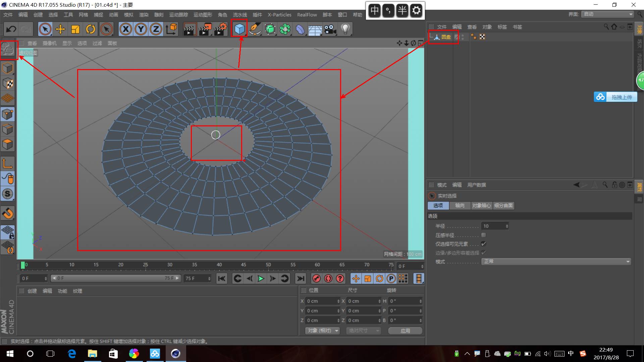
Task: Click the 半径 value field
Action: [x=494, y=226]
